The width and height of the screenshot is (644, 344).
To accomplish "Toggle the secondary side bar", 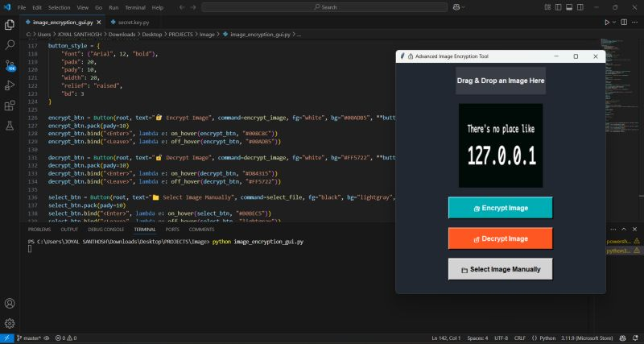I will [x=580, y=7].
